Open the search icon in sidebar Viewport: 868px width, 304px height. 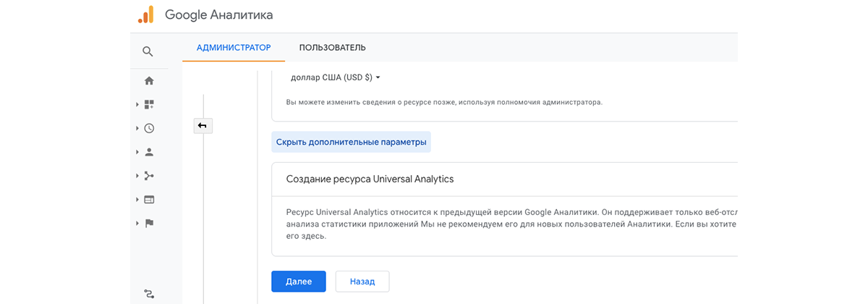click(x=148, y=51)
